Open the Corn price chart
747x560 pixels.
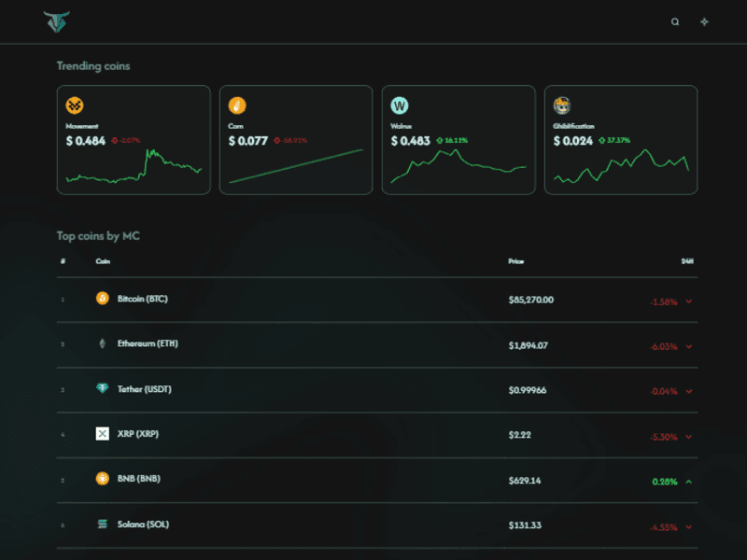296,166
